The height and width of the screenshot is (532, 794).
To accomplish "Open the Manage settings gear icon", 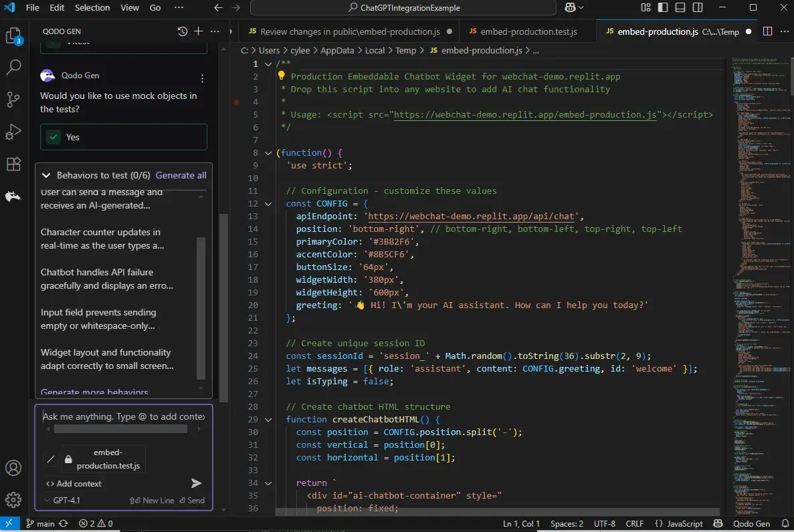I will coord(14,499).
